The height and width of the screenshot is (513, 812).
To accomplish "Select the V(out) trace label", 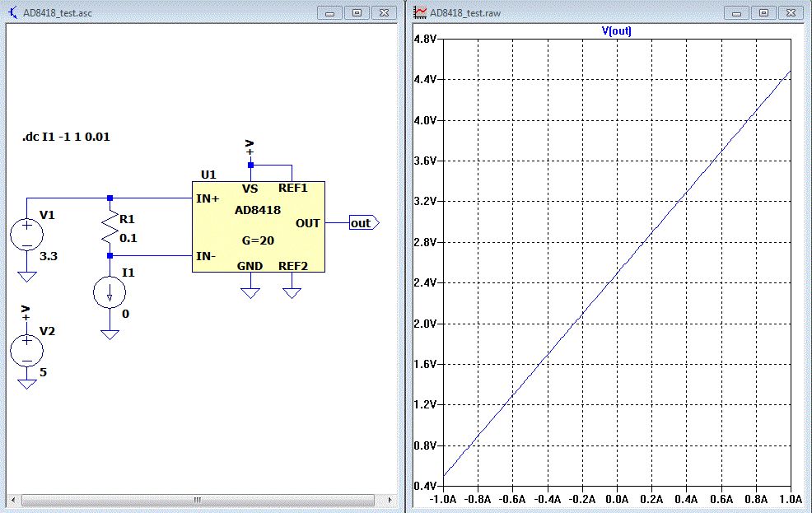I will pyautogui.click(x=616, y=30).
